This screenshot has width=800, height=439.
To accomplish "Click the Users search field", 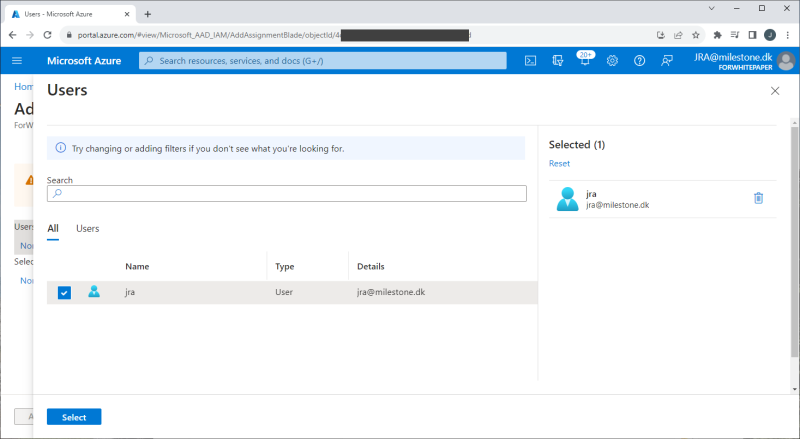I will (x=290, y=194).
